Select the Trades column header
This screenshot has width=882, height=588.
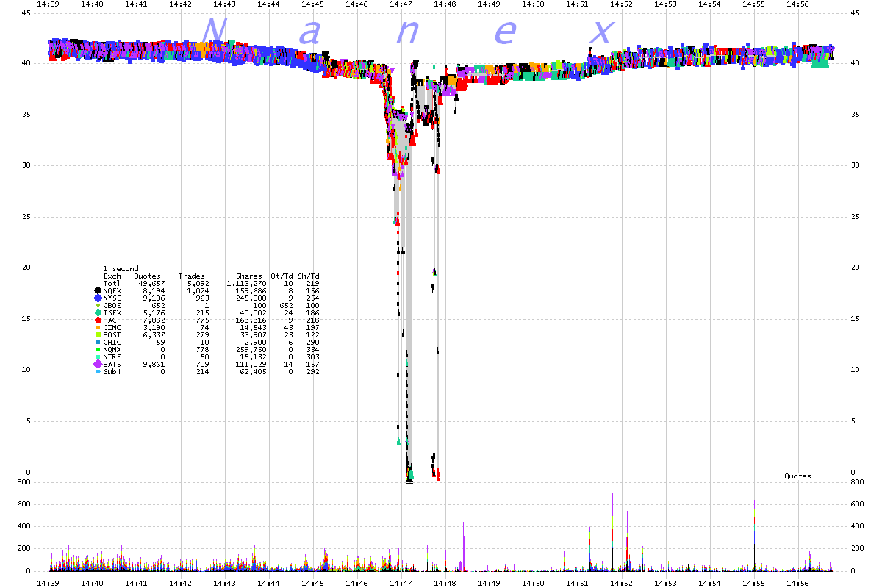pos(191,276)
